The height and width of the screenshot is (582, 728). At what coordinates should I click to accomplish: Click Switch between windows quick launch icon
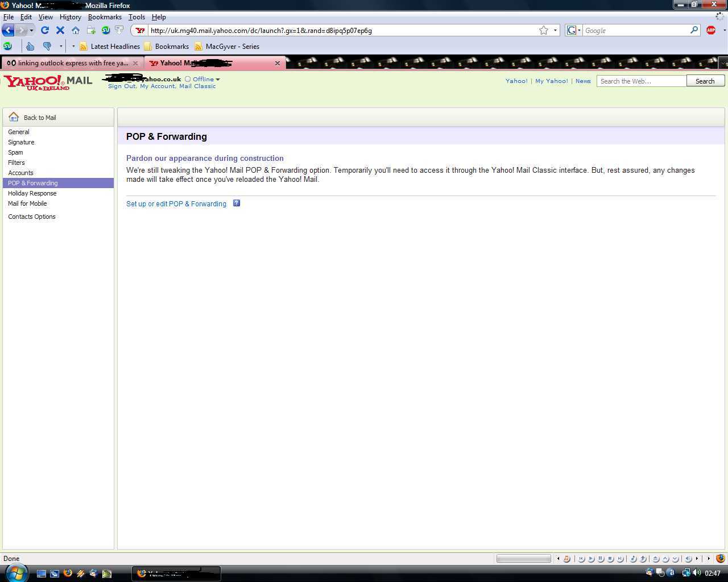click(x=55, y=573)
